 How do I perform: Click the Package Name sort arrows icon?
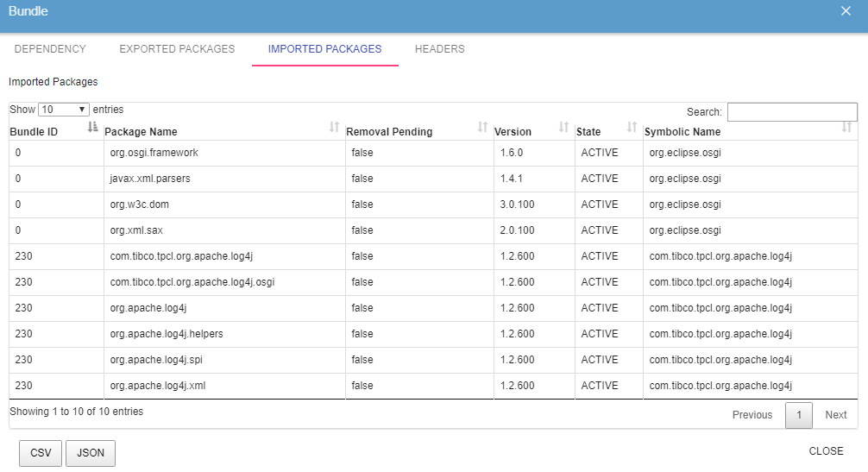click(x=335, y=128)
